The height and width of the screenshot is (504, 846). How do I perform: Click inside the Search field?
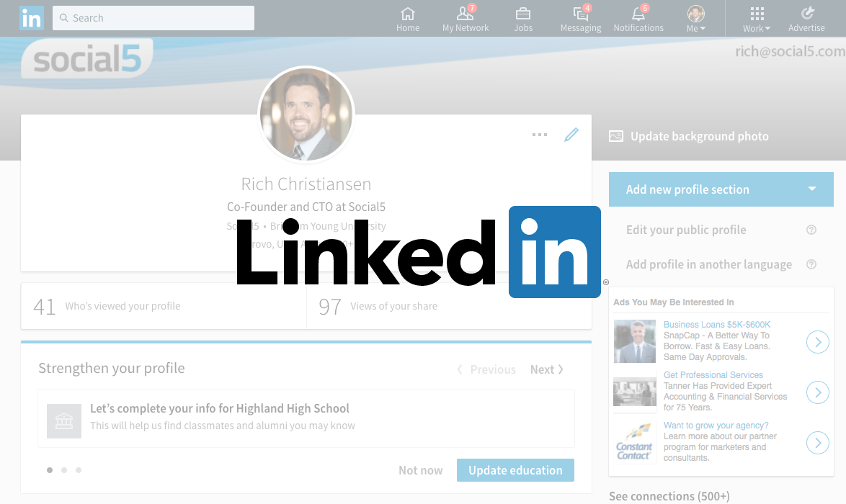click(153, 17)
